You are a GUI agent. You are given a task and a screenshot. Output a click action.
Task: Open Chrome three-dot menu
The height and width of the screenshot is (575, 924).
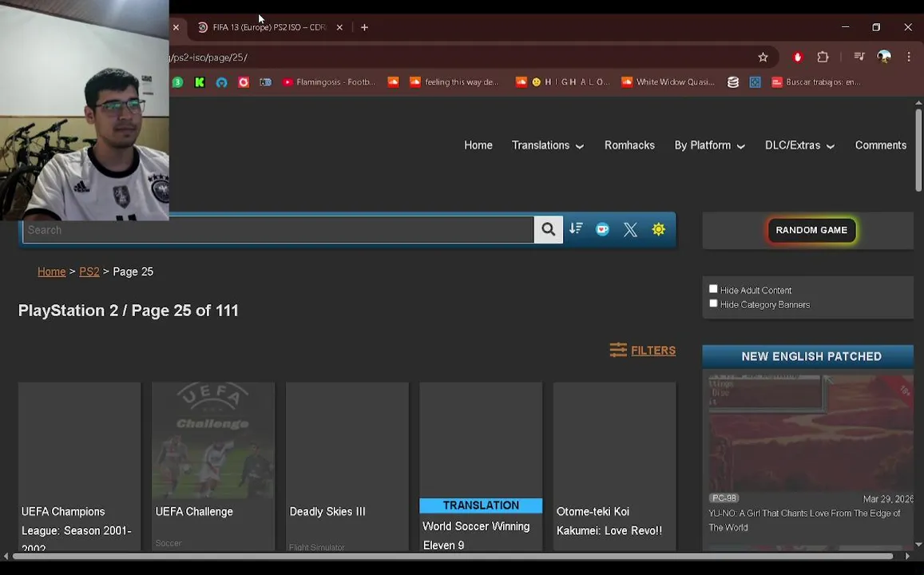(909, 57)
